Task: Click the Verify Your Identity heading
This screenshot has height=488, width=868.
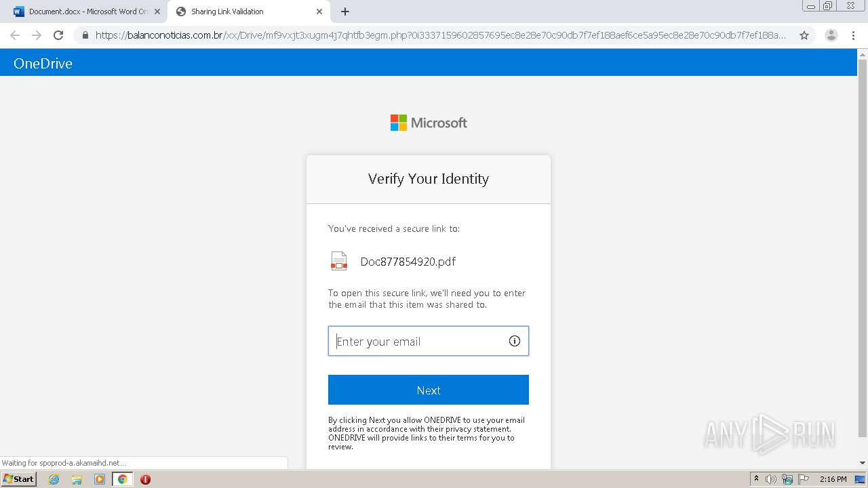Action: pyautogui.click(x=429, y=179)
